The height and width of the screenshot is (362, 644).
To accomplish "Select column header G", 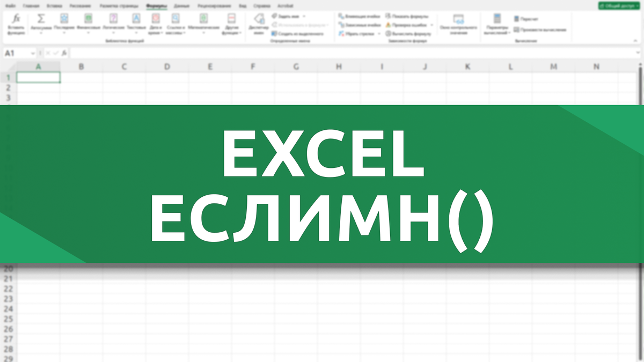I will pos(296,67).
